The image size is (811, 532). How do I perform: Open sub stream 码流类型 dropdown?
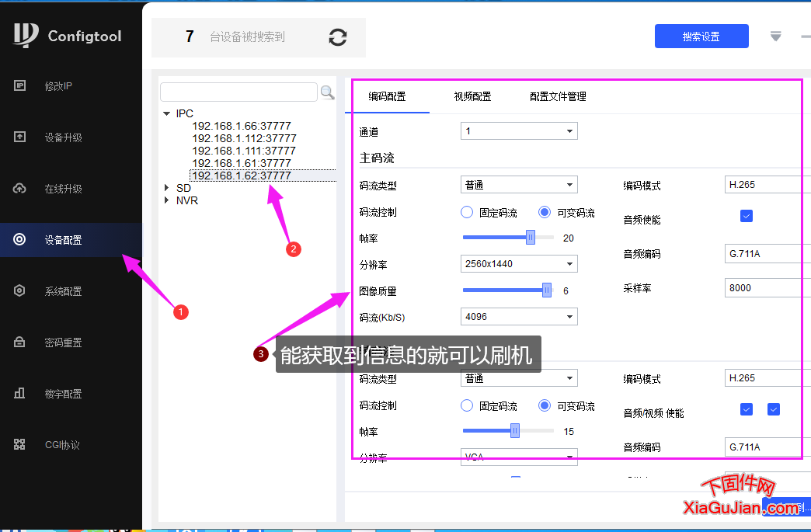tap(519, 378)
